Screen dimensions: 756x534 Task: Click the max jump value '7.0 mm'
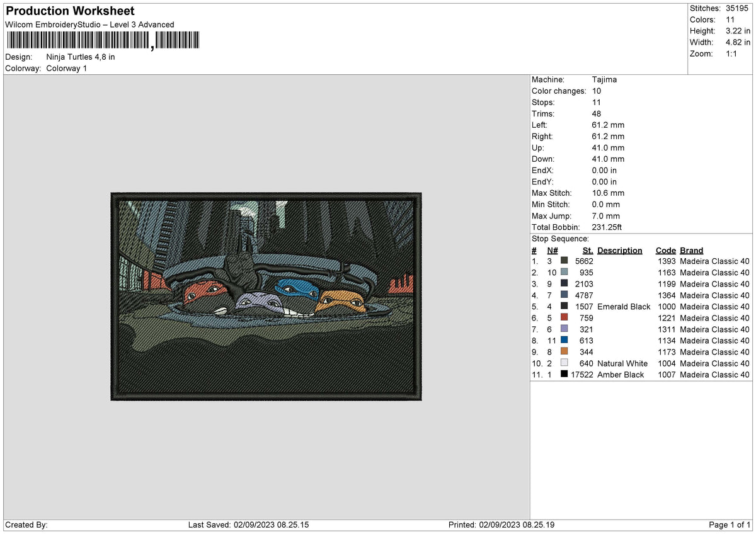pyautogui.click(x=606, y=215)
